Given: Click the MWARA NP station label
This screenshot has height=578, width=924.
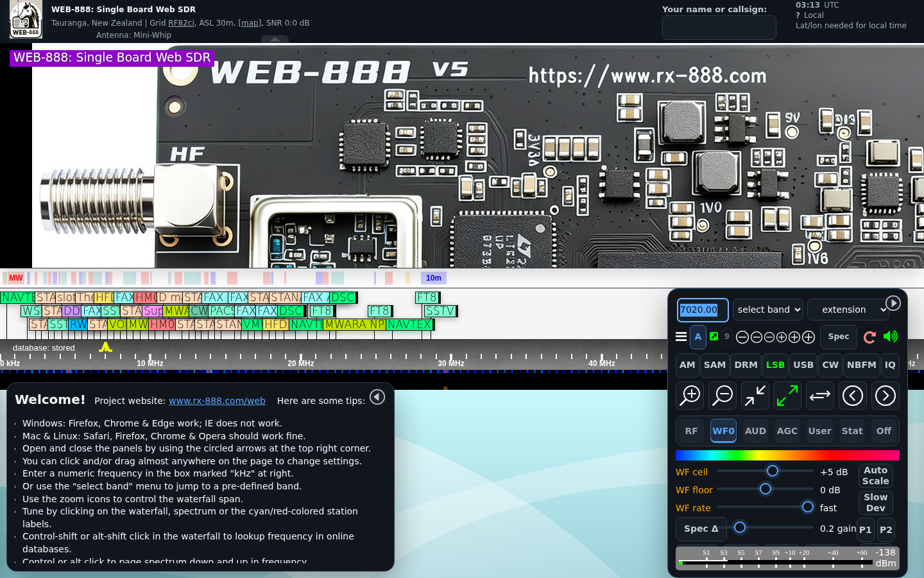Looking at the screenshot, I should [x=354, y=324].
